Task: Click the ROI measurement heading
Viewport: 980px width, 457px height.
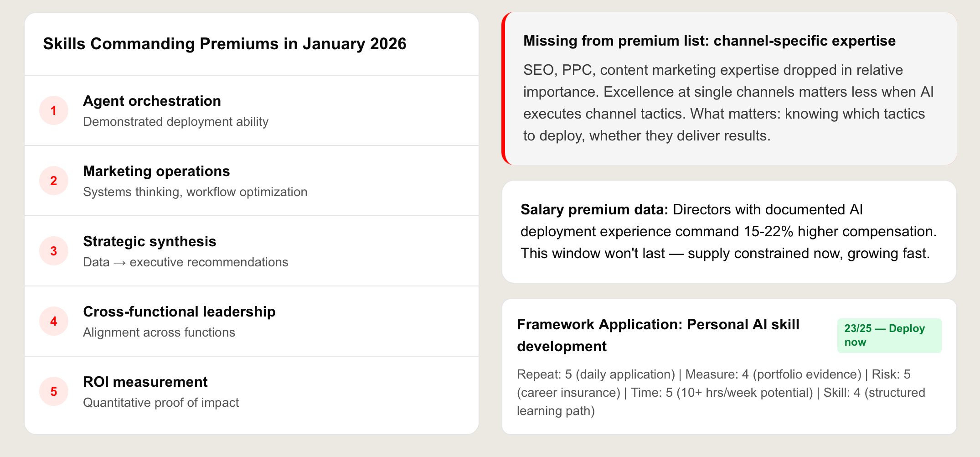Action: pos(145,382)
